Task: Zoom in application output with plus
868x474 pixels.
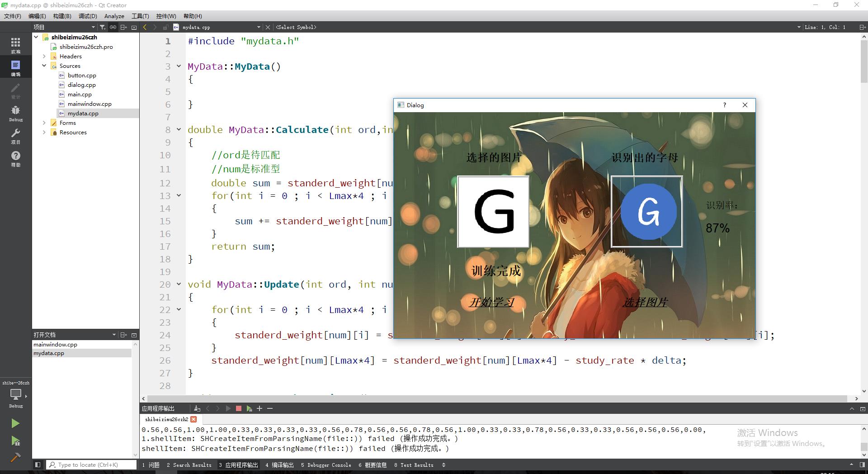Action: pos(259,408)
